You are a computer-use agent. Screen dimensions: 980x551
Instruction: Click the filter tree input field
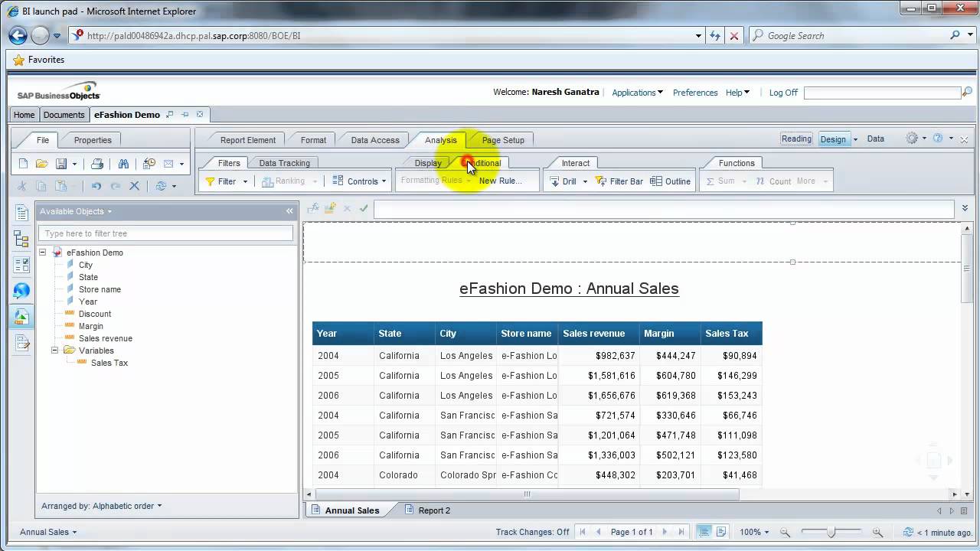pyautogui.click(x=166, y=233)
